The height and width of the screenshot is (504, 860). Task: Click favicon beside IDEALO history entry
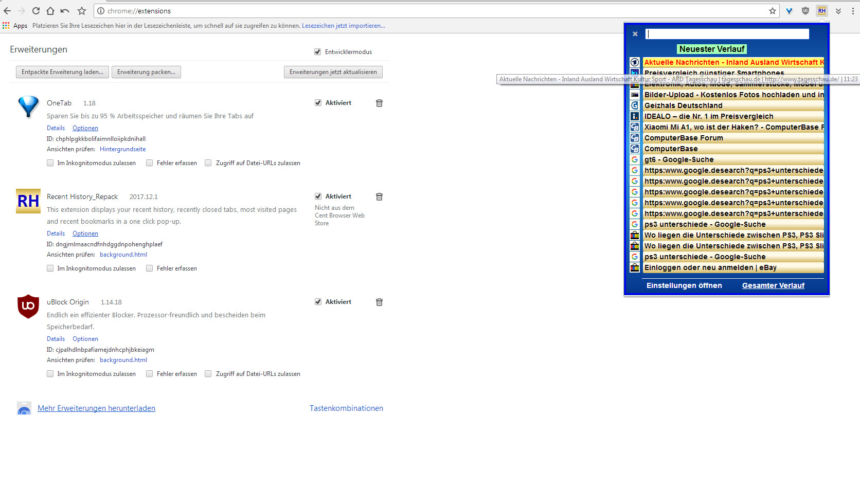[x=635, y=116]
